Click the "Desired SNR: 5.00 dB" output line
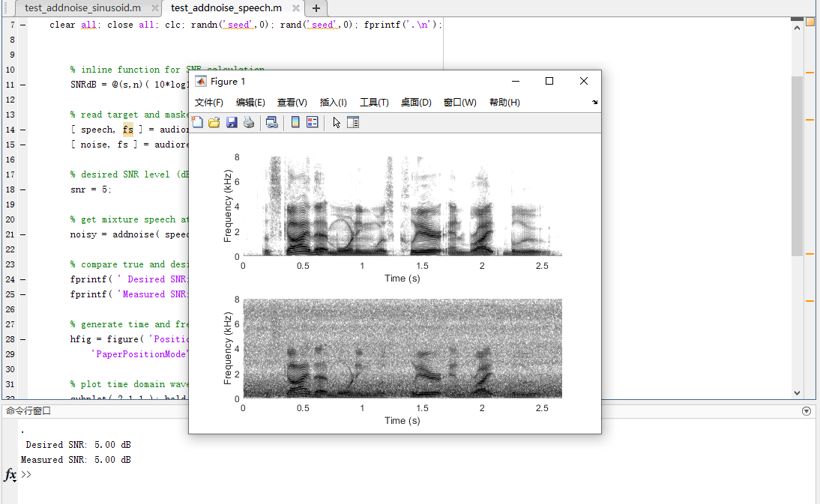Viewport: 820px width, 504px height. [79, 445]
